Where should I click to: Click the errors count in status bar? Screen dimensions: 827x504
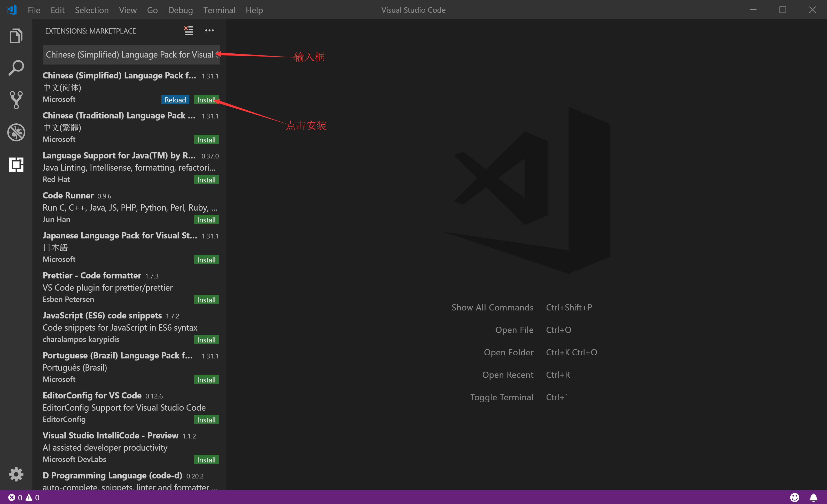coord(15,497)
